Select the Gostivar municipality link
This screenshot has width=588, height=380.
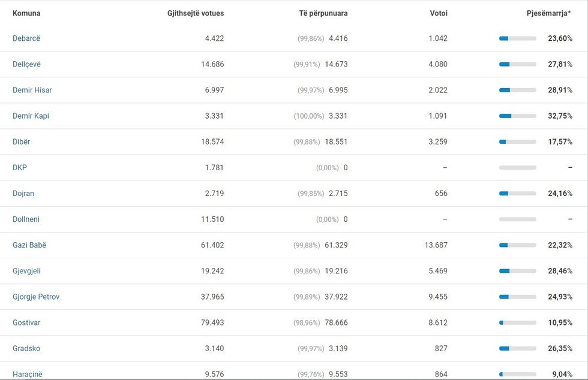coord(26,322)
